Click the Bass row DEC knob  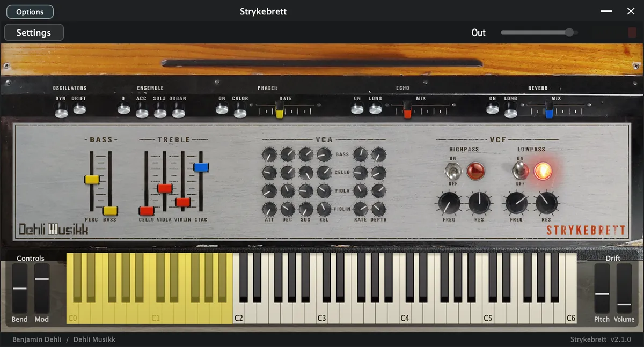click(288, 155)
